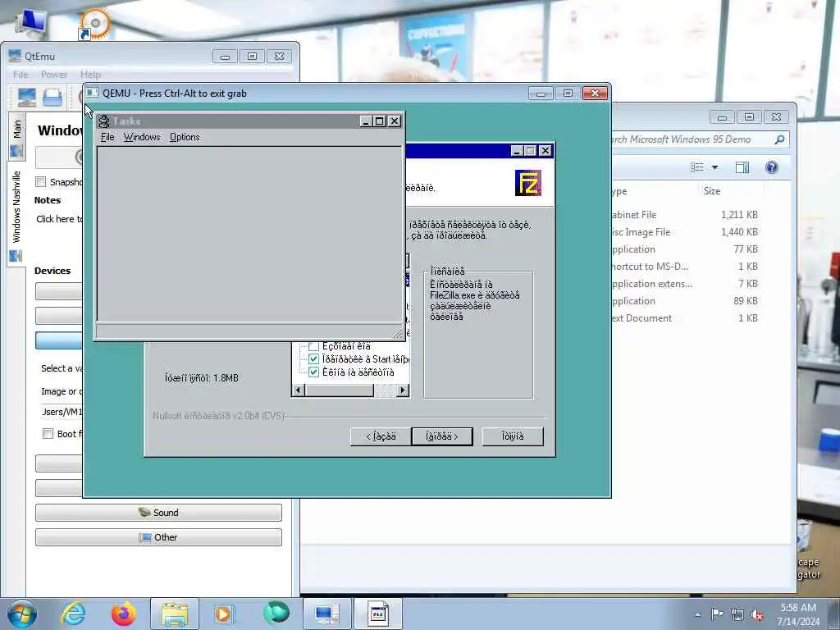
Task: Toggle the Start menu shortcut component checkbox
Action: pos(314,359)
